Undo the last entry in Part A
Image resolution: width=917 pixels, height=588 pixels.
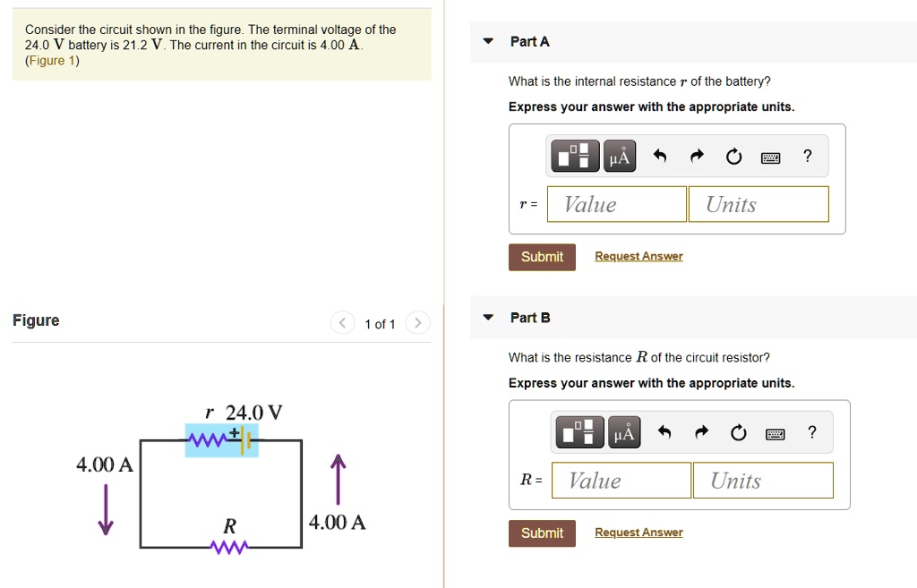click(x=660, y=155)
